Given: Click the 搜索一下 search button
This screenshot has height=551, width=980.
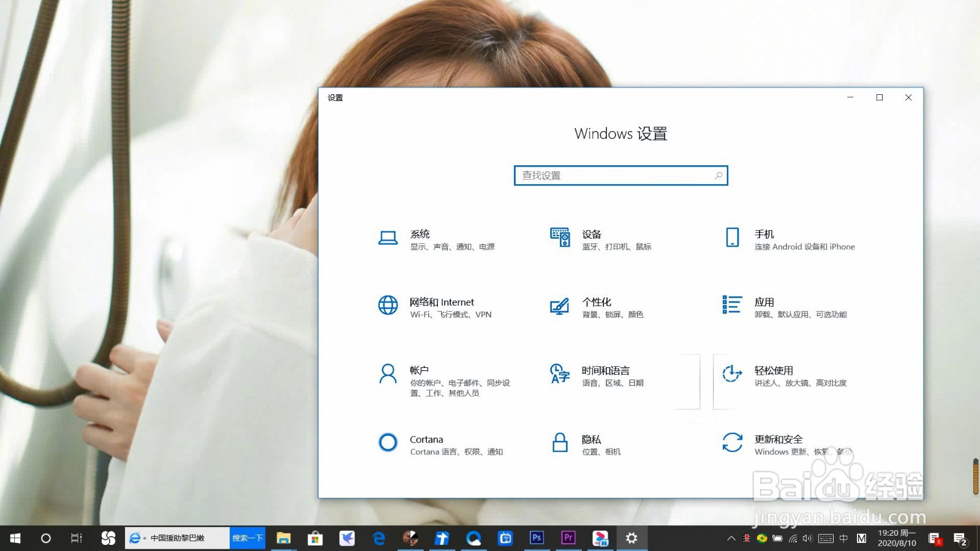Looking at the screenshot, I should [x=247, y=538].
